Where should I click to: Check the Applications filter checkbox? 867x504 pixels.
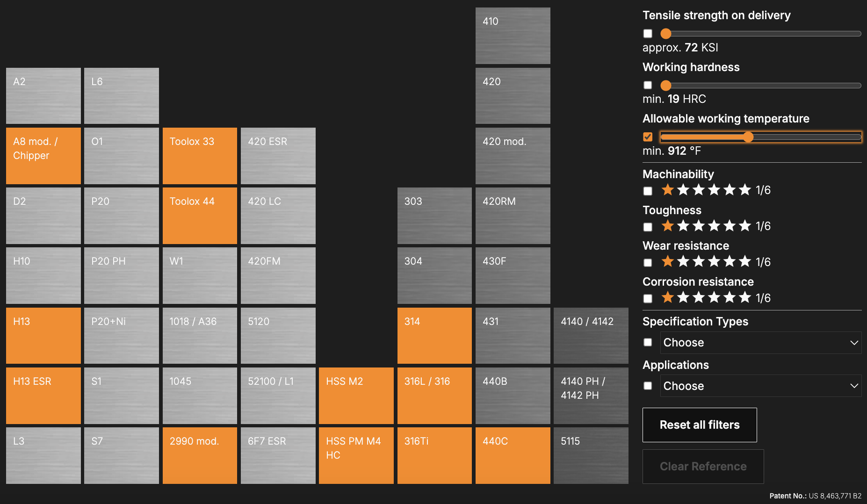648,386
